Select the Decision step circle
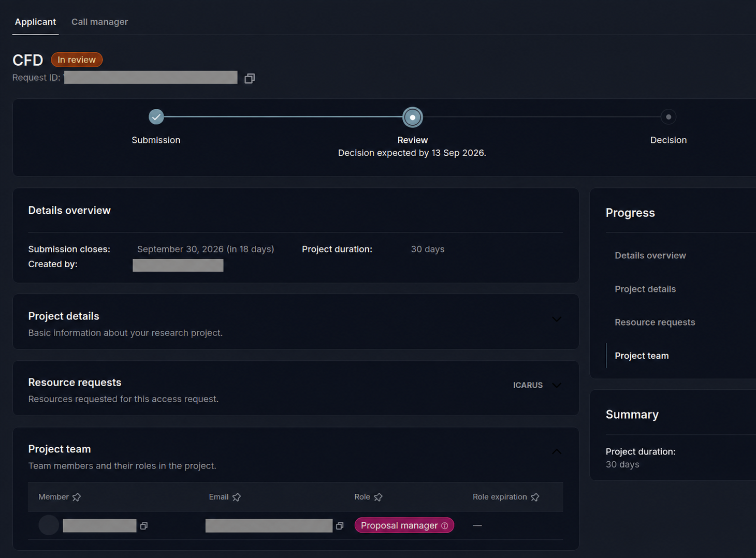 click(668, 117)
